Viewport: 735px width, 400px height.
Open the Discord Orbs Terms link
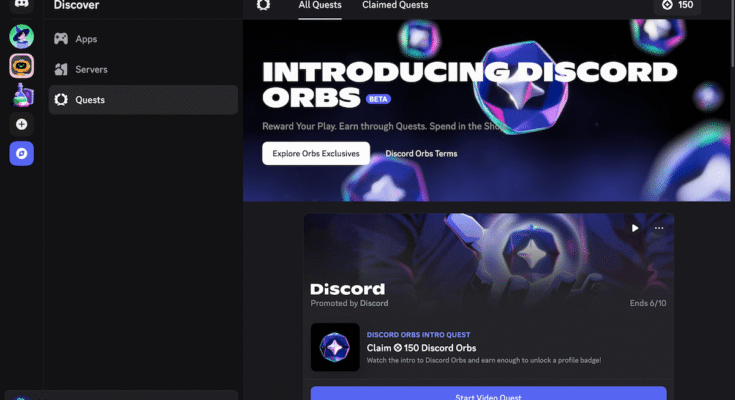[x=421, y=153]
